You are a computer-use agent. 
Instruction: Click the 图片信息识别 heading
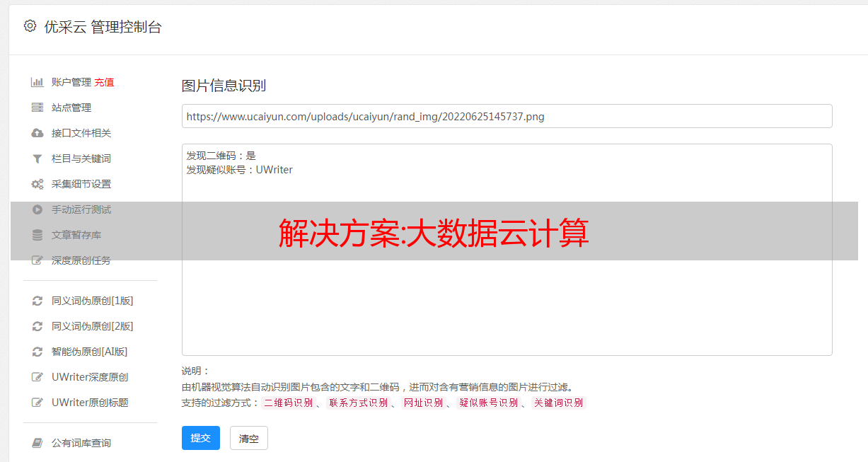click(x=224, y=86)
